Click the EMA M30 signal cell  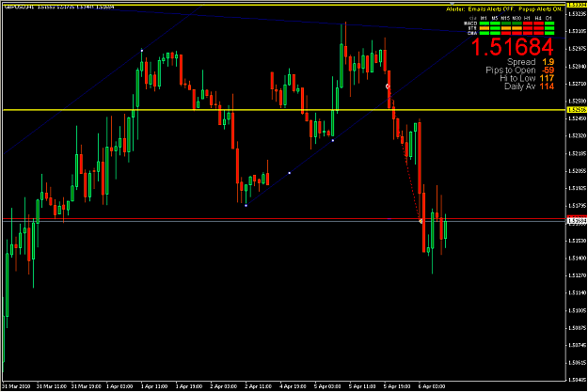coord(516,33)
